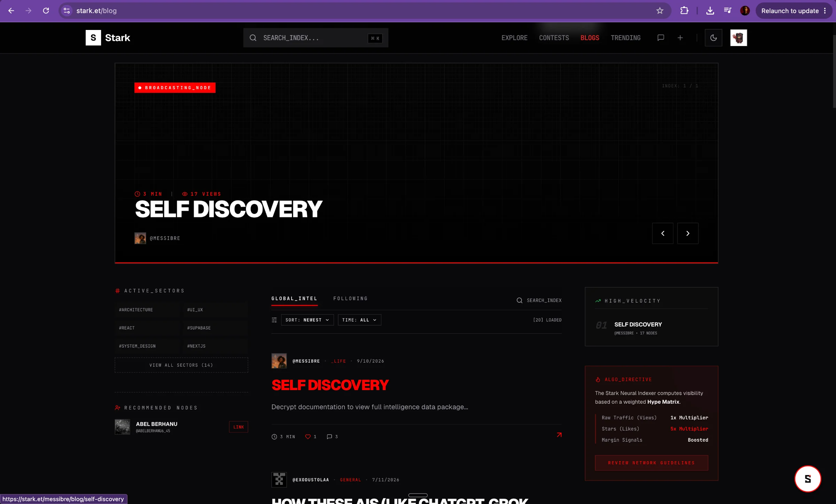
Task: Click the browser back arrow
Action: point(11,11)
